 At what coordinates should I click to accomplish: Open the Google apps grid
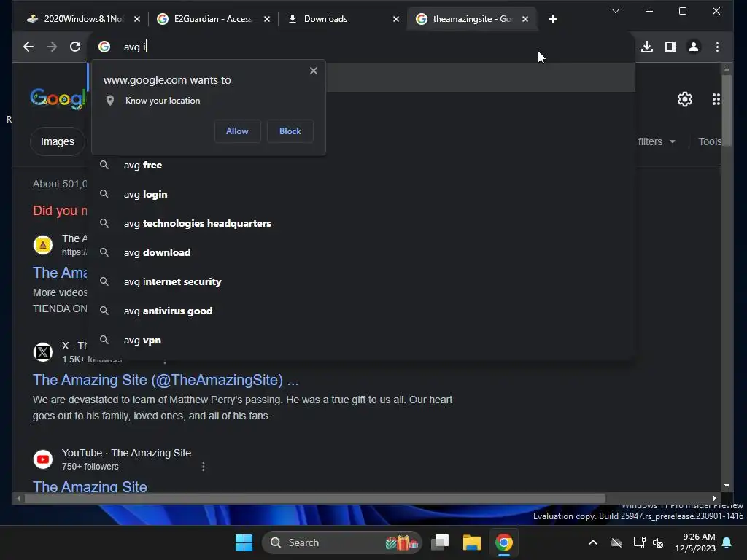point(716,99)
